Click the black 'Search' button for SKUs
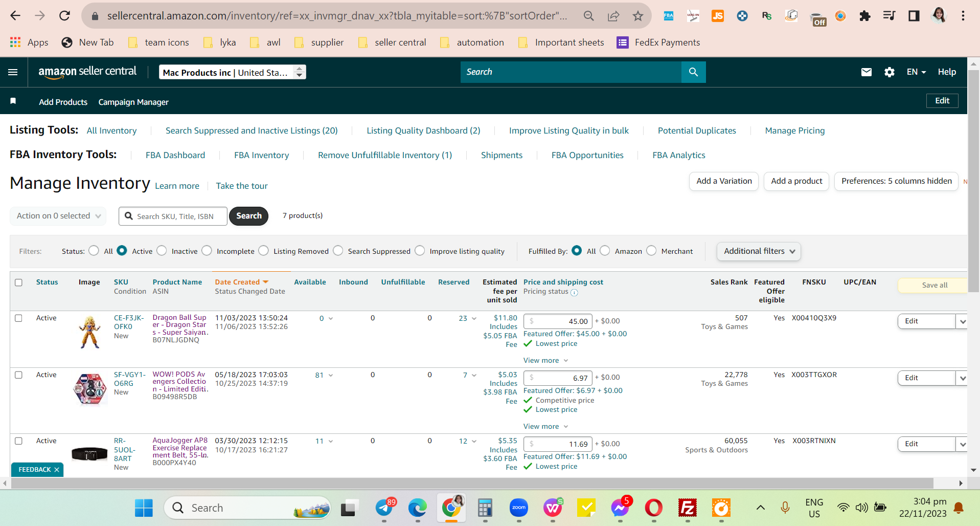This screenshot has width=980, height=526. click(x=249, y=216)
